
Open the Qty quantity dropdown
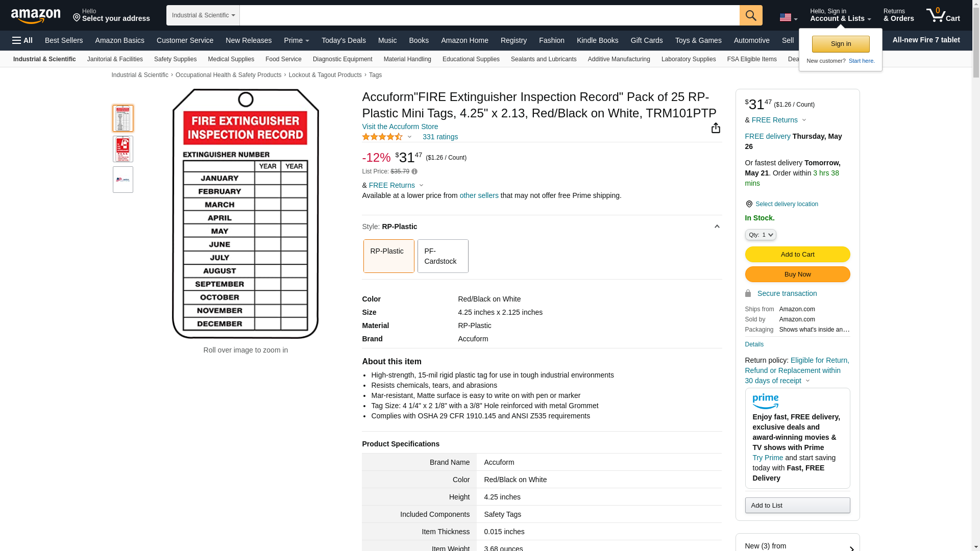(760, 235)
